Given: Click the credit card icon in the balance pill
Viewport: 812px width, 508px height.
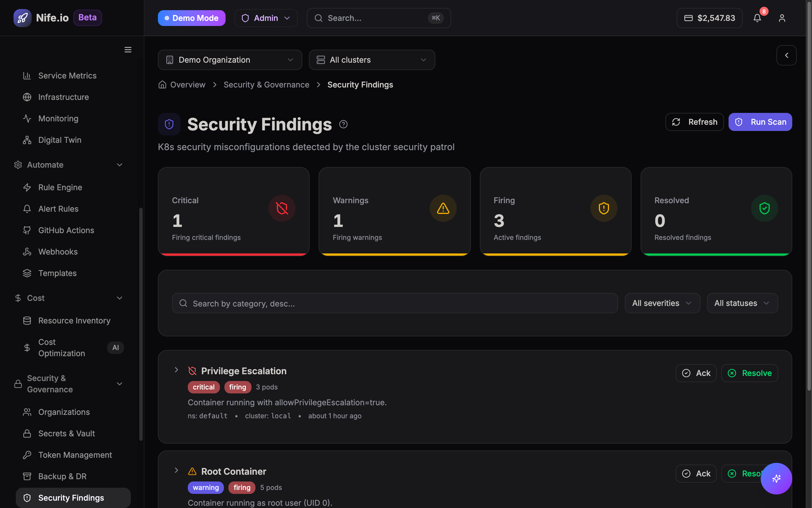Looking at the screenshot, I should 688,18.
